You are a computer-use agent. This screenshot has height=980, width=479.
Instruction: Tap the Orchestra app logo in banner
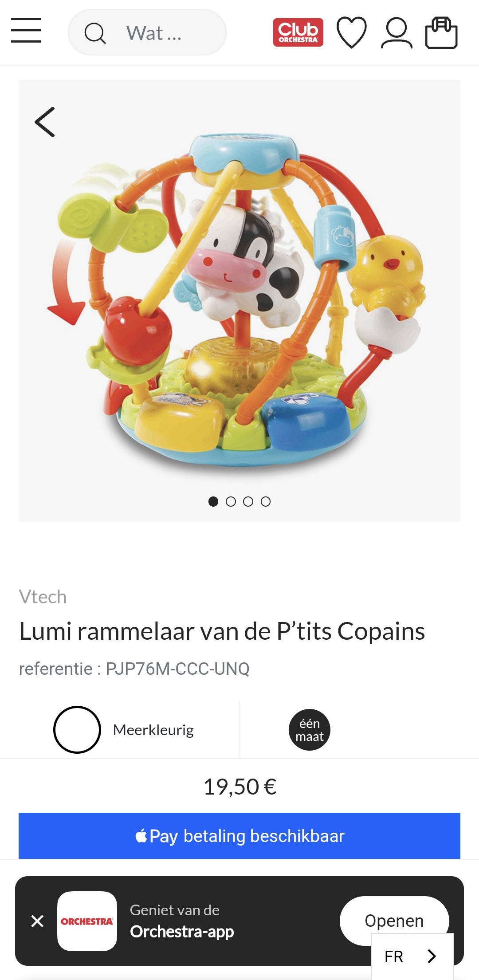pyautogui.click(x=87, y=921)
